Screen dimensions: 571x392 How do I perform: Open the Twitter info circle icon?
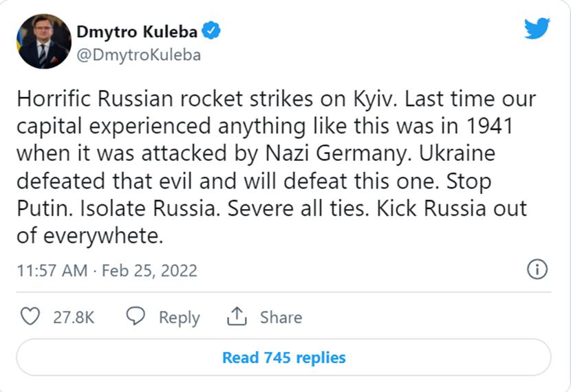click(537, 270)
